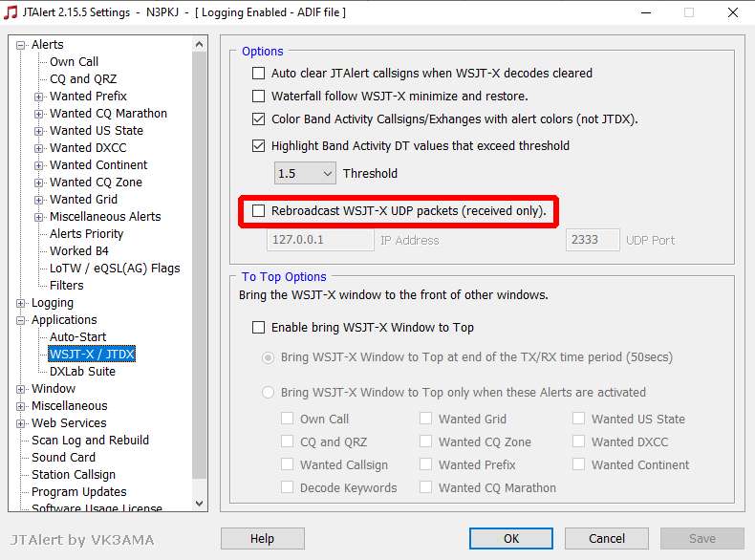The height and width of the screenshot is (560, 755).
Task: Open Sound Card settings page
Action: point(63,458)
